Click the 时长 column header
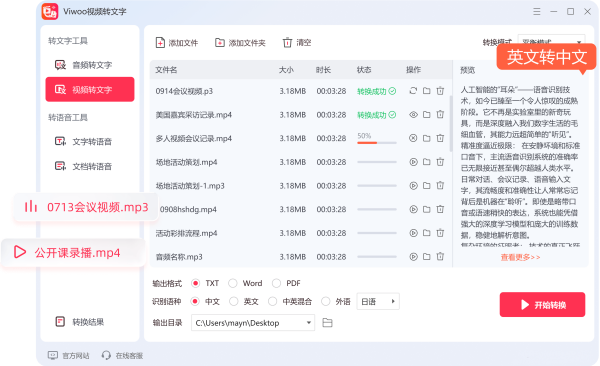 point(323,70)
